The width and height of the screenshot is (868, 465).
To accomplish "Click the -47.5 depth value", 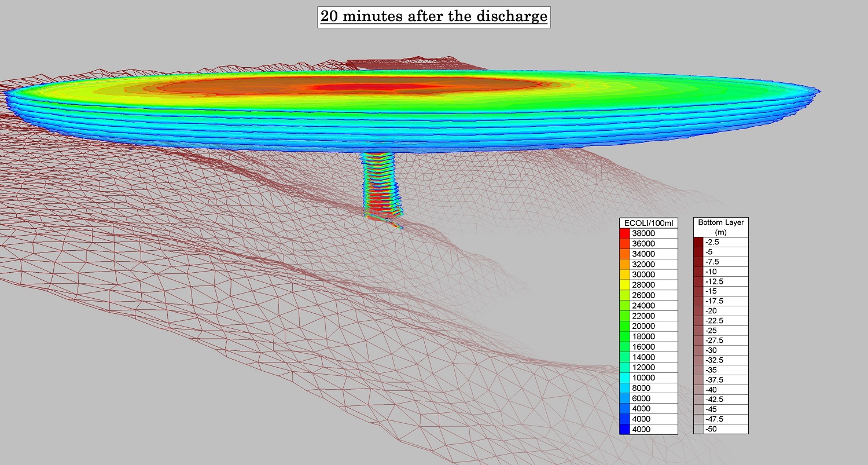I will point(715,419).
